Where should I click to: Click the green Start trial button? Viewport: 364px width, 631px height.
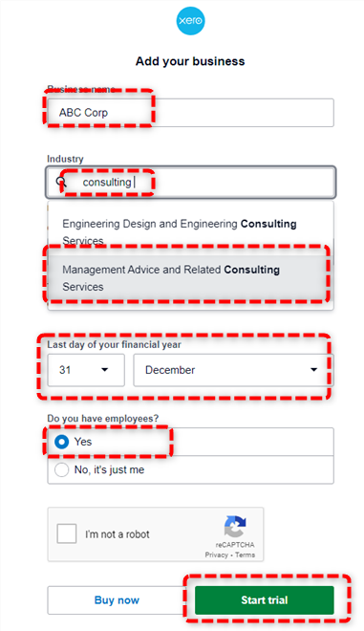click(265, 600)
